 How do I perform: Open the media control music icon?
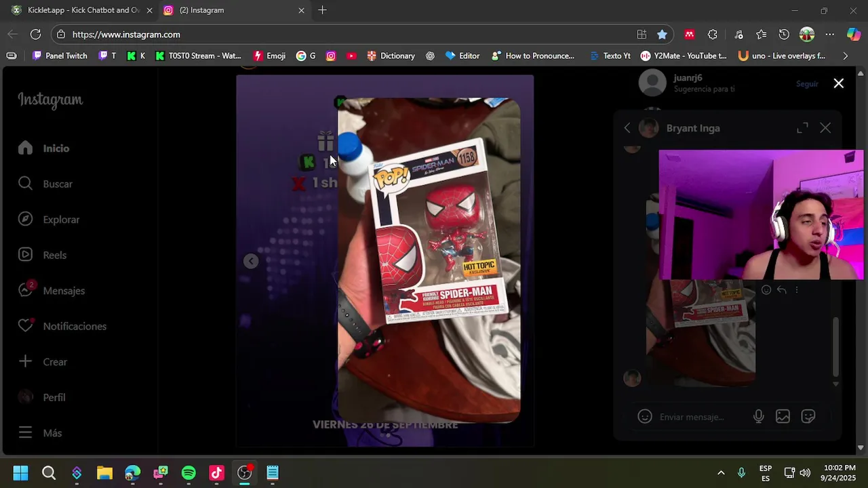738,35
